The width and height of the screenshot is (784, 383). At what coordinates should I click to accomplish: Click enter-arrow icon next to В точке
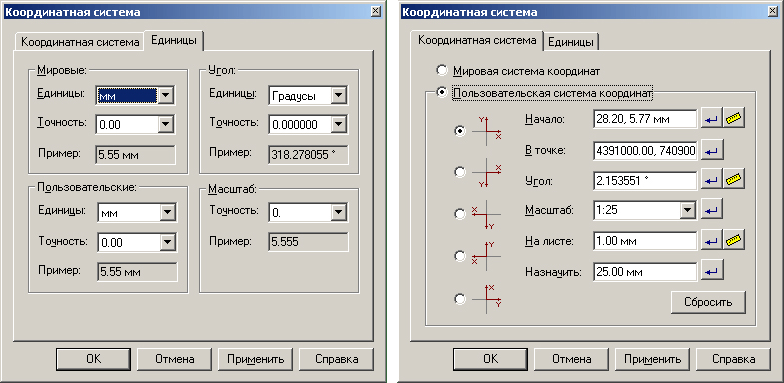point(712,150)
